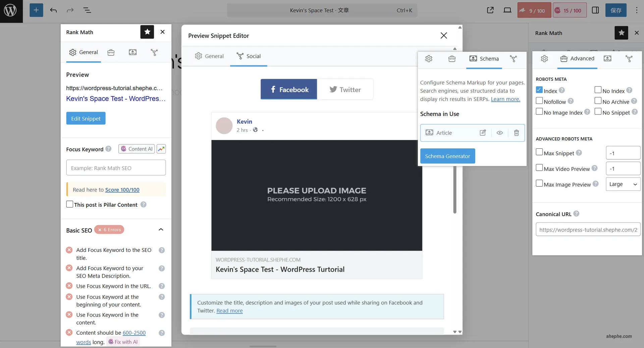Click the Edit Snippet button
Viewport: 644px width, 348px height.
[x=86, y=119]
